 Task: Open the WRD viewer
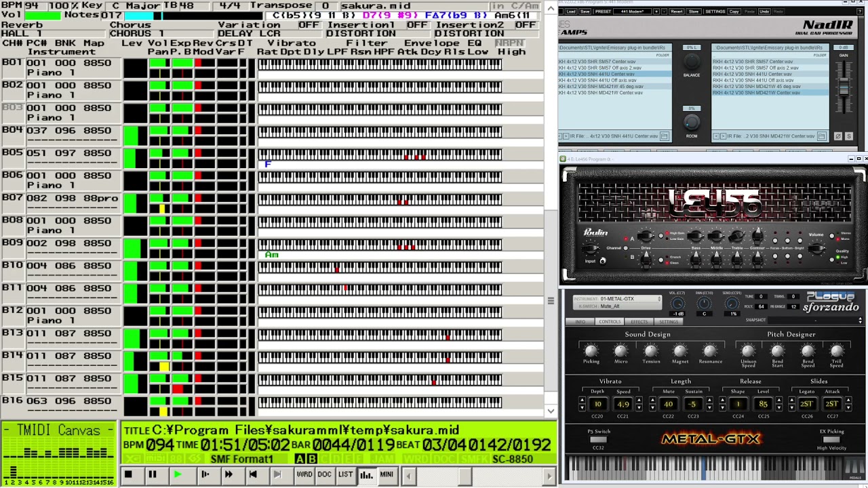click(x=304, y=475)
